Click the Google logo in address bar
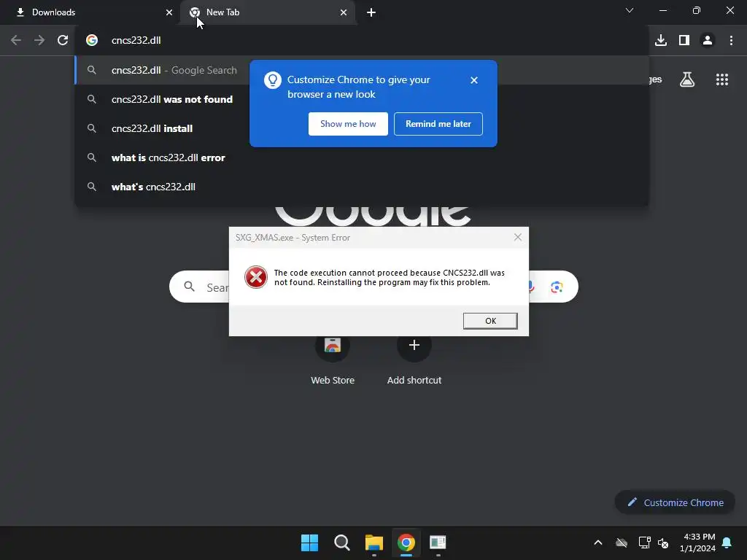The height and width of the screenshot is (560, 747). [92, 40]
